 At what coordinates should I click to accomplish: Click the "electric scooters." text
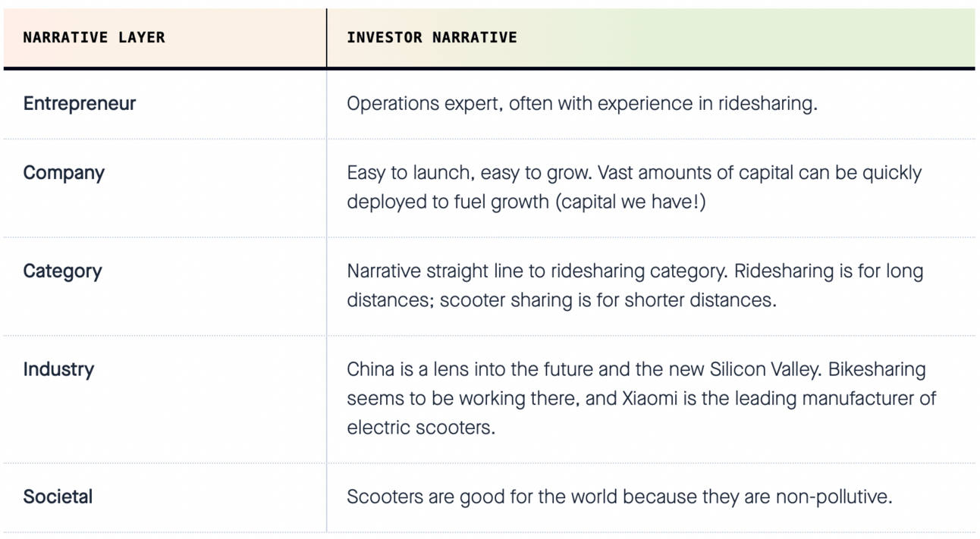point(421,428)
